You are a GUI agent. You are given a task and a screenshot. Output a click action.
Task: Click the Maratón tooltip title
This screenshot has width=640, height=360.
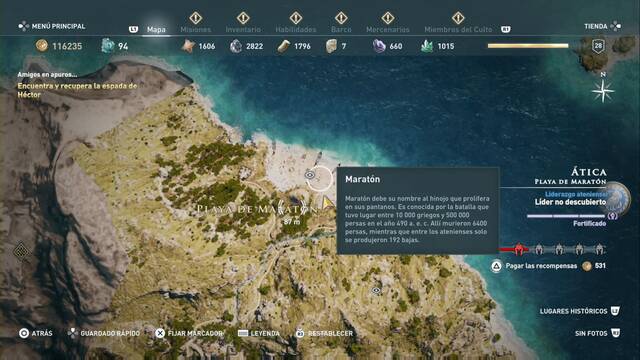362,179
